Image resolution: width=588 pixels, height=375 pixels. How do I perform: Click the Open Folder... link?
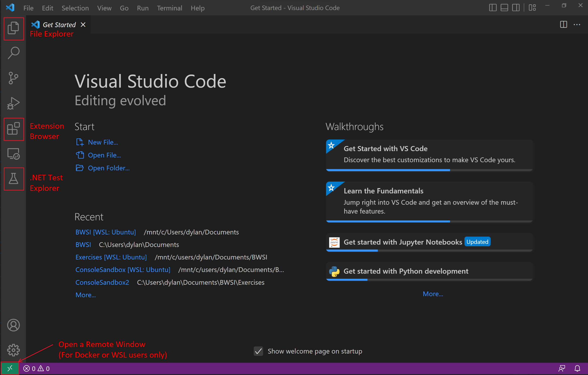pos(109,168)
